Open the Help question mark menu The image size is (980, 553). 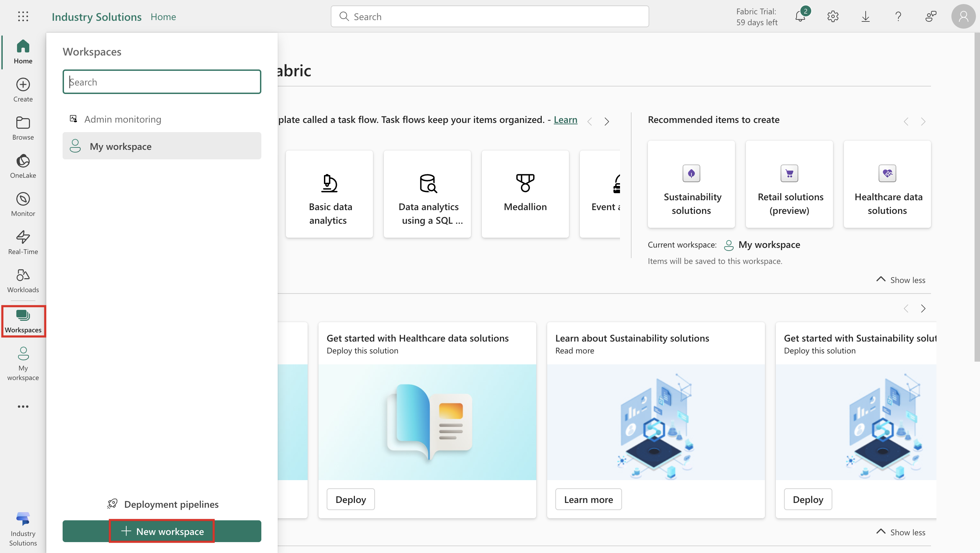click(898, 16)
